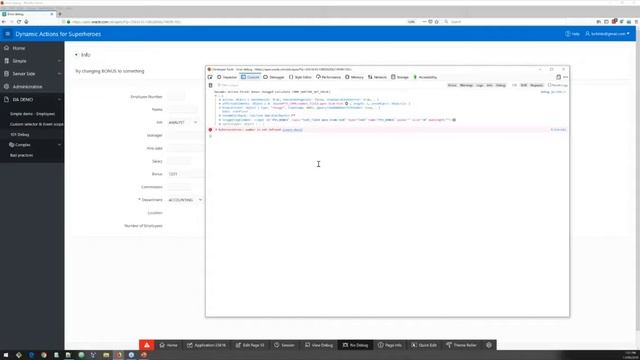
Task: Open Windows Start menu
Action: click(x=6, y=355)
